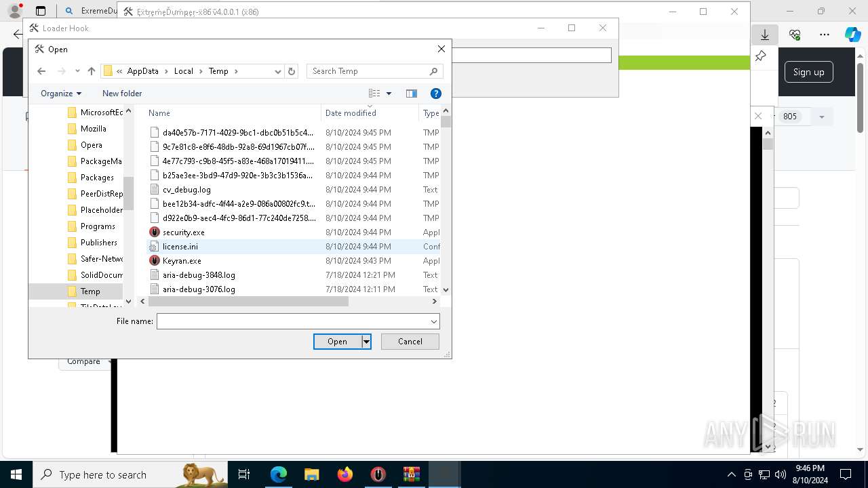This screenshot has width=868, height=488.
Task: Expand the address path history dropdown
Action: pyautogui.click(x=278, y=71)
